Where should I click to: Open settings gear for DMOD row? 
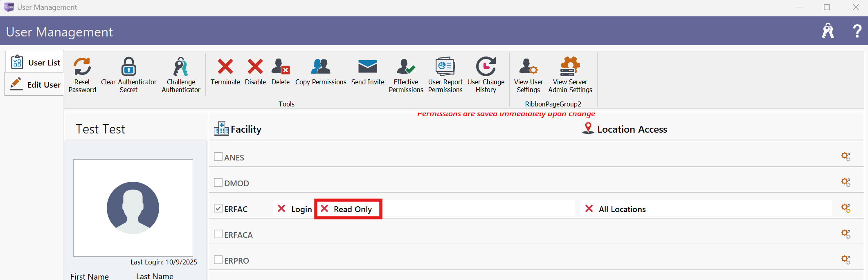point(846,182)
